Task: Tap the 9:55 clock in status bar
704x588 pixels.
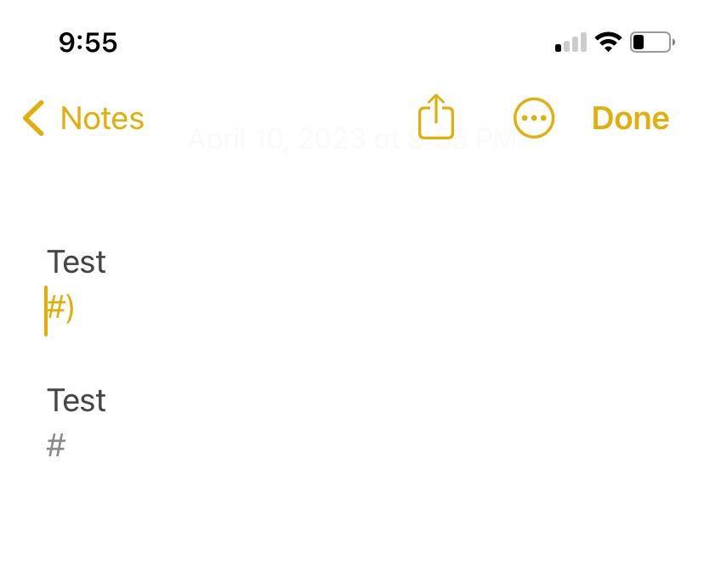Action: pos(88,42)
